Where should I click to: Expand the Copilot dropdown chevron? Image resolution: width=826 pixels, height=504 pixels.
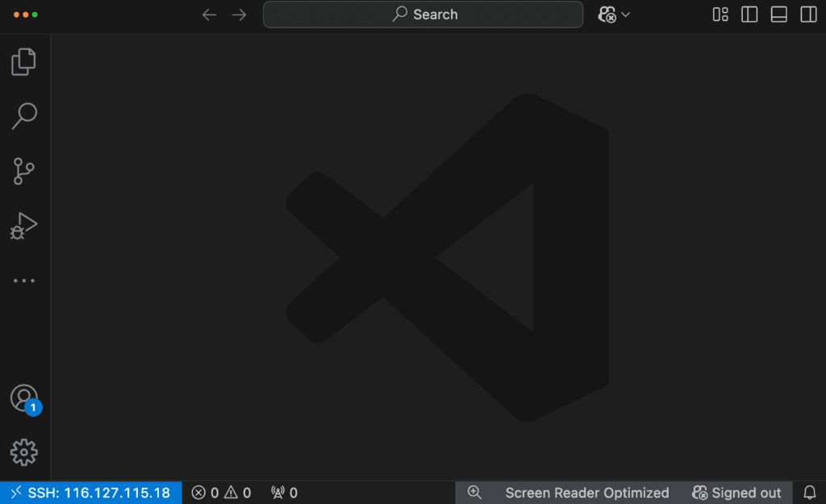point(626,15)
